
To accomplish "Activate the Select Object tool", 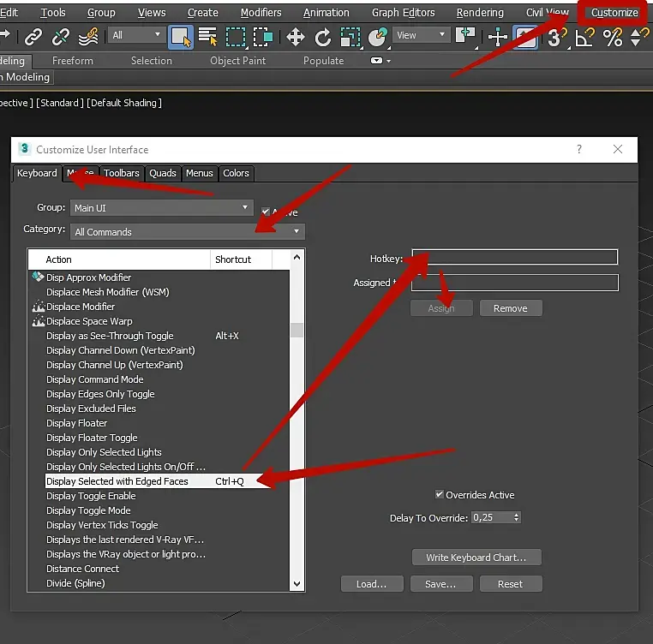I will coord(181,37).
